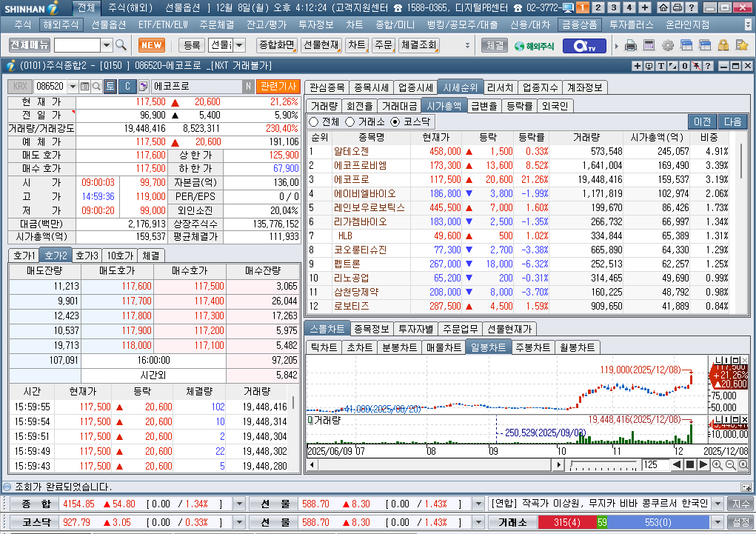Viewport: 756px width, 534px height.
Task: Click the 종합화면 toolbar button
Action: 276,45
